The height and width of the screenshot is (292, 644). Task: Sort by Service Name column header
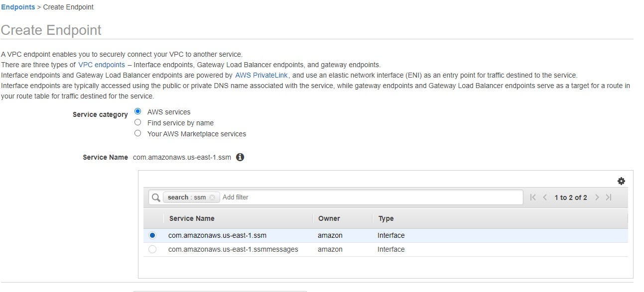point(192,218)
